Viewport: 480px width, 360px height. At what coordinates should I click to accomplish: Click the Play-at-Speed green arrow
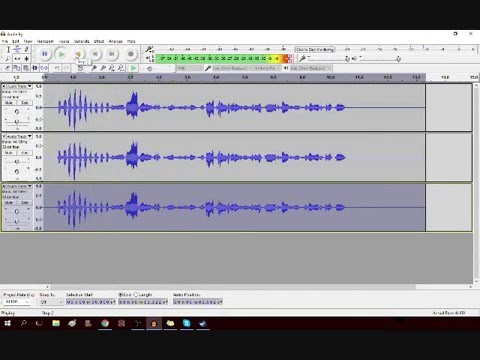click(x=133, y=68)
